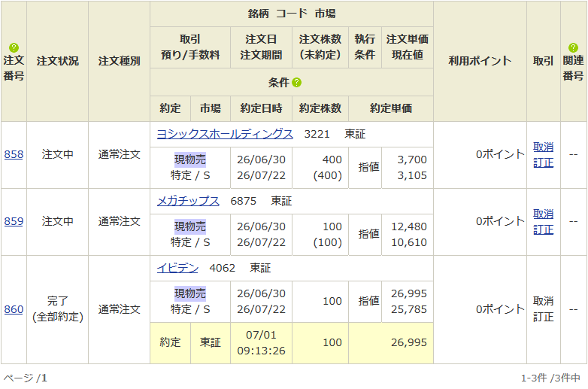
Task: Select 銘柄 コード 市場 header
Action: [x=292, y=14]
